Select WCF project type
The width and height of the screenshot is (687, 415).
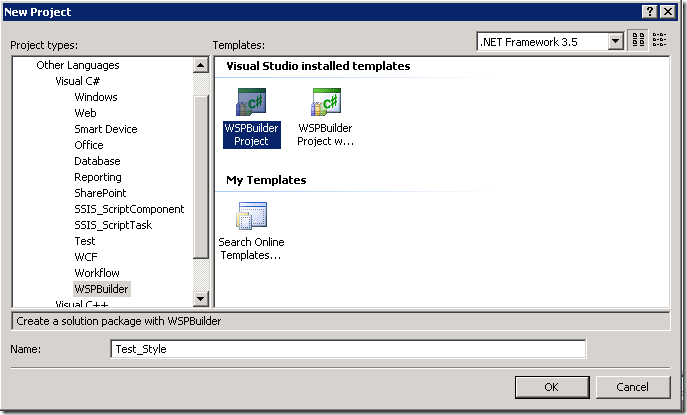click(85, 257)
